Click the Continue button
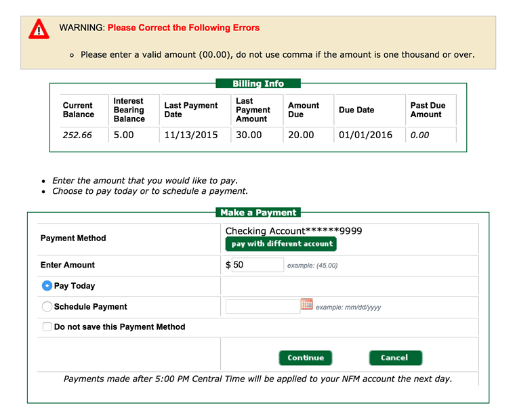515x420 pixels. coord(306,358)
